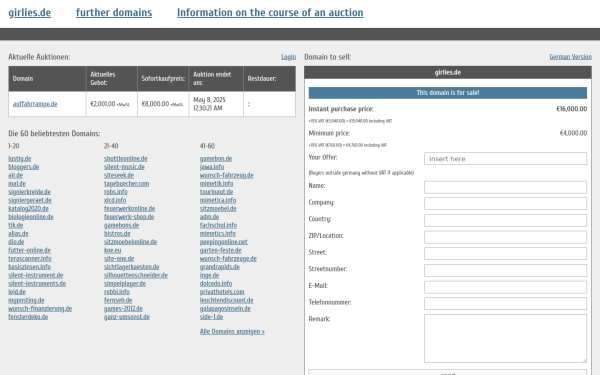The height and width of the screenshot is (375, 600).
Task: Open Information on the course of an auction
Action: click(x=270, y=13)
